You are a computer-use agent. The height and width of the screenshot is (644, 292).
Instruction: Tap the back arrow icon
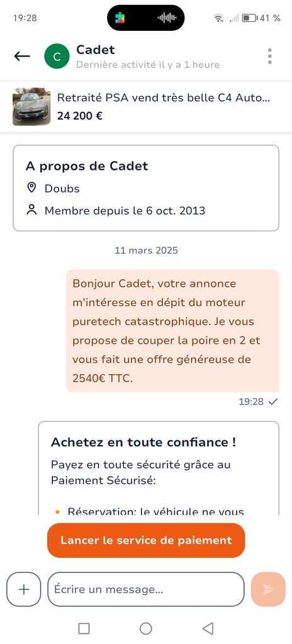coord(22,56)
